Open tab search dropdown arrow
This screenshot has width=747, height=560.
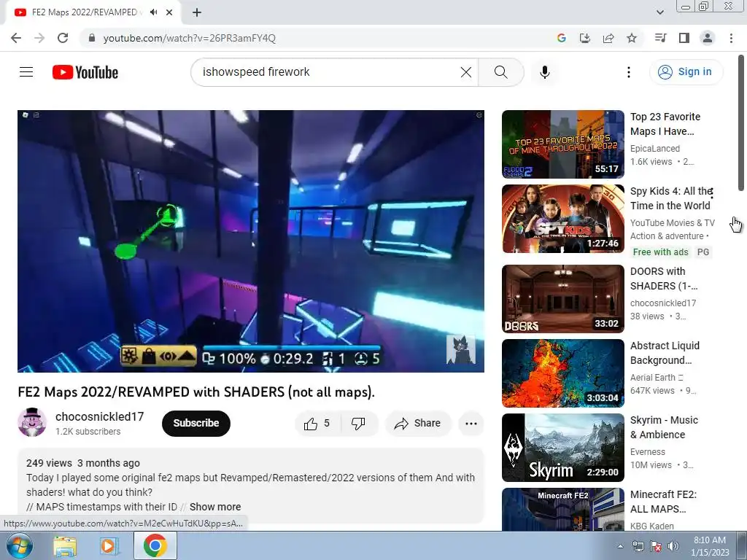click(x=659, y=12)
